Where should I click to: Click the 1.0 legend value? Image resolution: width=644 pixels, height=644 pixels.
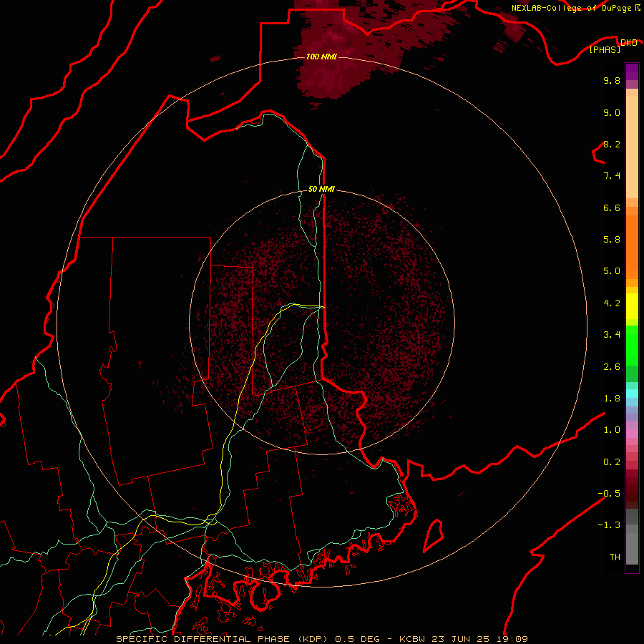coord(612,430)
